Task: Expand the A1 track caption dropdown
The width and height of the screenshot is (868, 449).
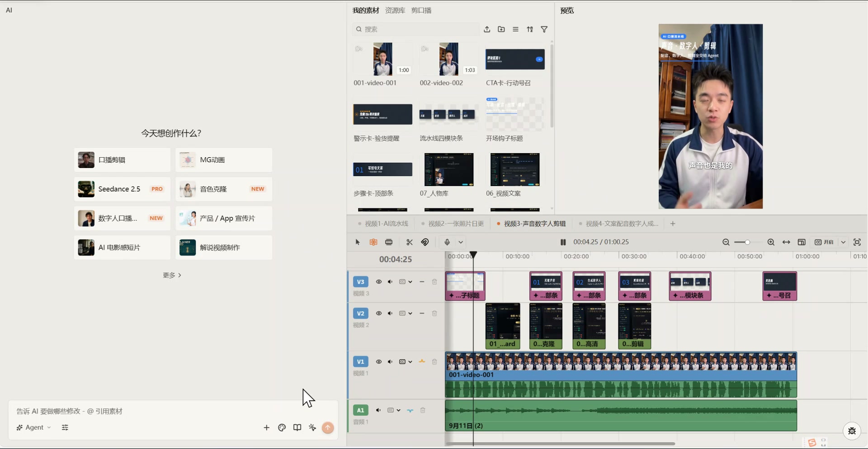Action: click(398, 410)
